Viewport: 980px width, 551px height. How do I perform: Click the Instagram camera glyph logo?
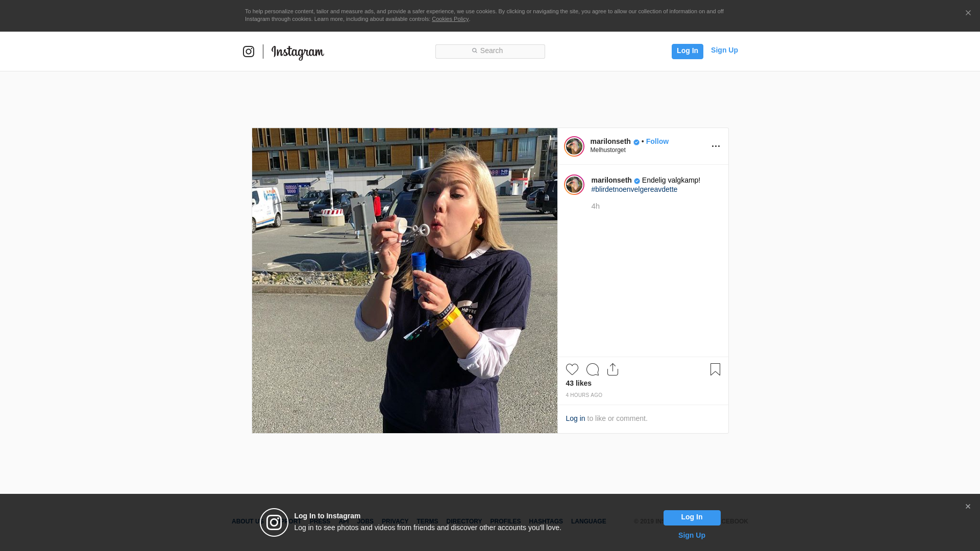[x=249, y=52]
